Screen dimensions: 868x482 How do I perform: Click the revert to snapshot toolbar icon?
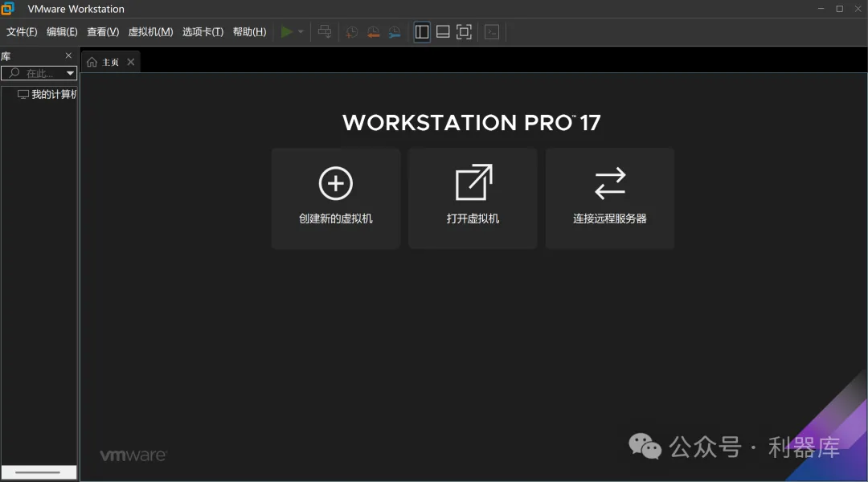tap(373, 32)
